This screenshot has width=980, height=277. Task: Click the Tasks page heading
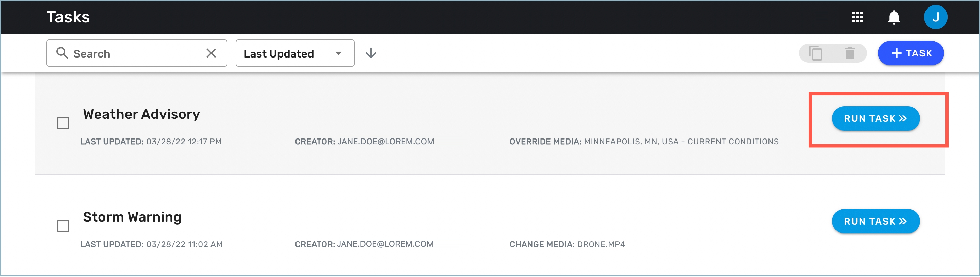tap(68, 17)
